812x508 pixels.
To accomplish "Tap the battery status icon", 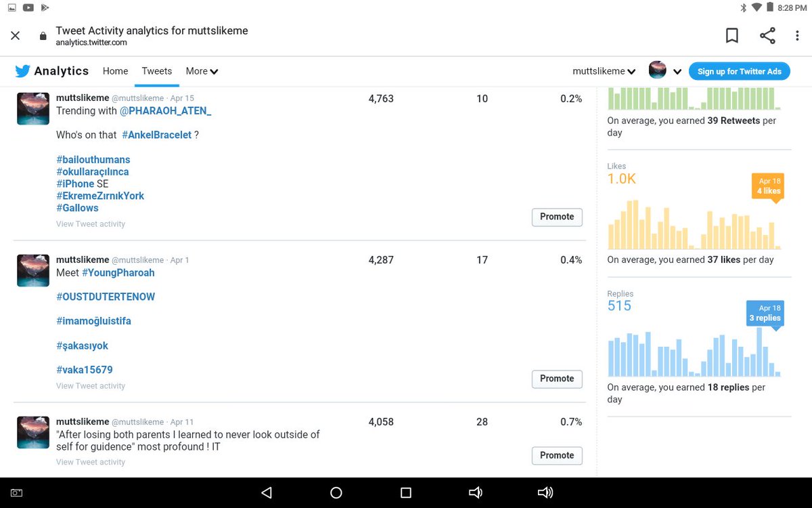I will 769,8.
